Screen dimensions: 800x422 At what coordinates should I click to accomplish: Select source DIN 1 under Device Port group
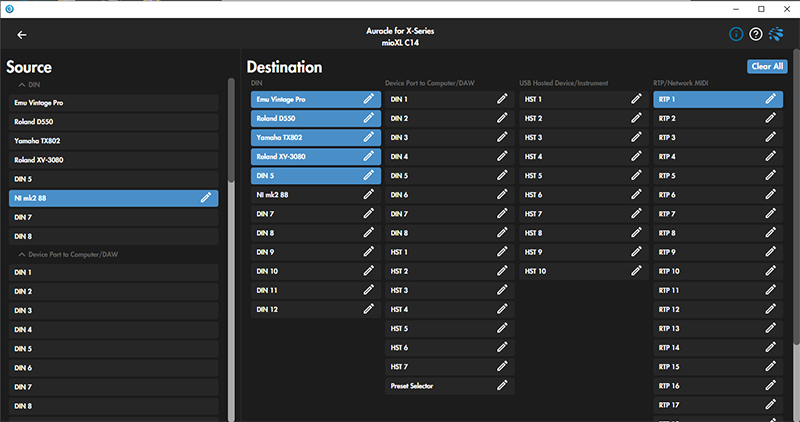tap(113, 272)
